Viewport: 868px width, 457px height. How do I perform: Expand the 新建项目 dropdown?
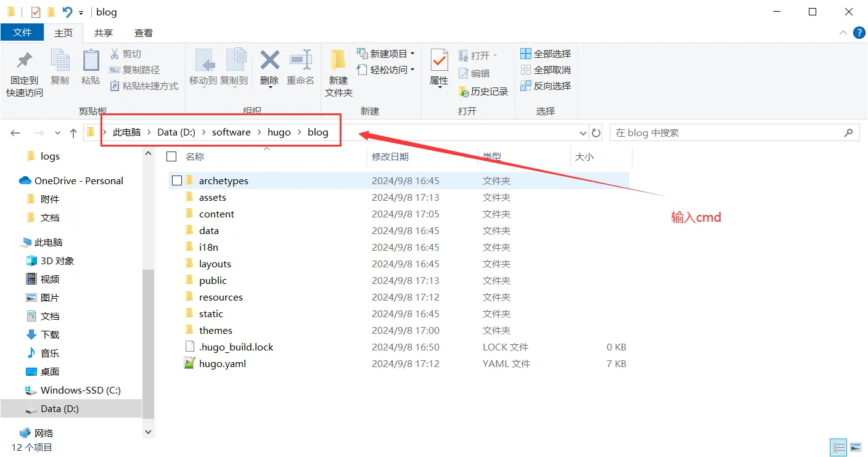412,54
